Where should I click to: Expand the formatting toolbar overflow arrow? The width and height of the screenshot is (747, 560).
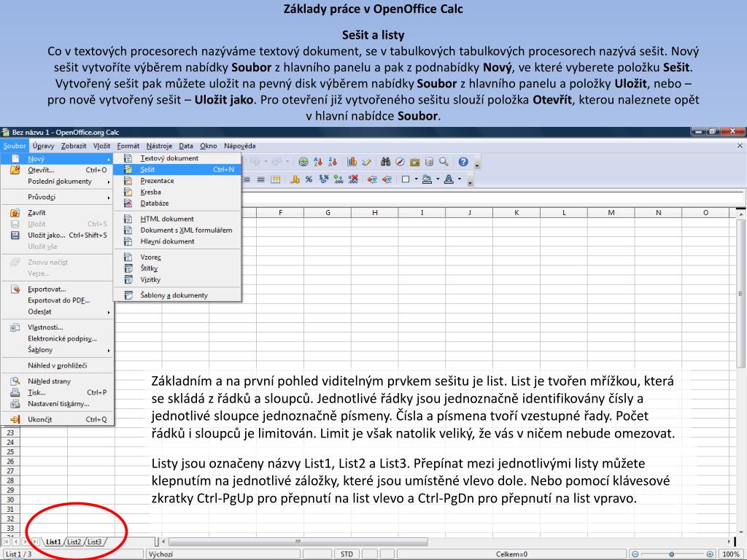[471, 181]
